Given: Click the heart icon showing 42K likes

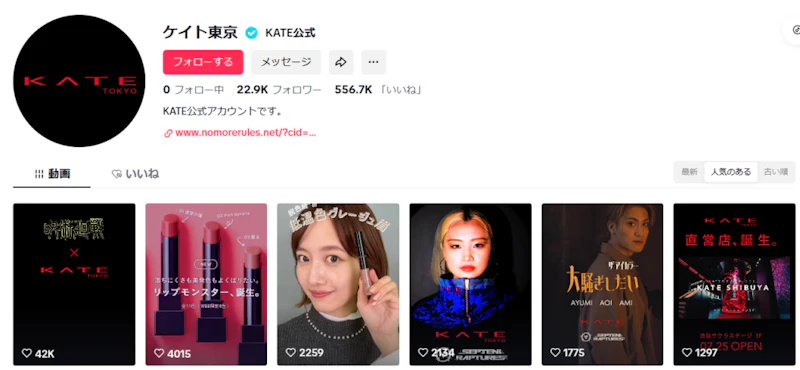Looking at the screenshot, I should point(27,353).
